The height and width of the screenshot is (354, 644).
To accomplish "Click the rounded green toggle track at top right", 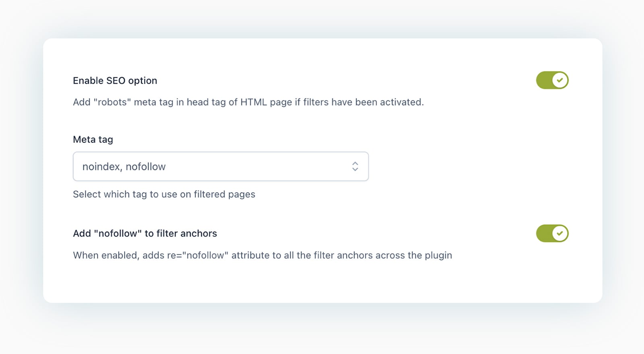I will [552, 80].
